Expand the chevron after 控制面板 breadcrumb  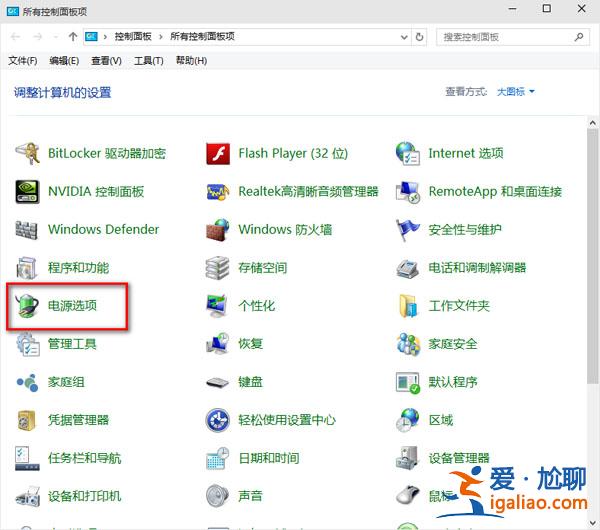(160, 37)
